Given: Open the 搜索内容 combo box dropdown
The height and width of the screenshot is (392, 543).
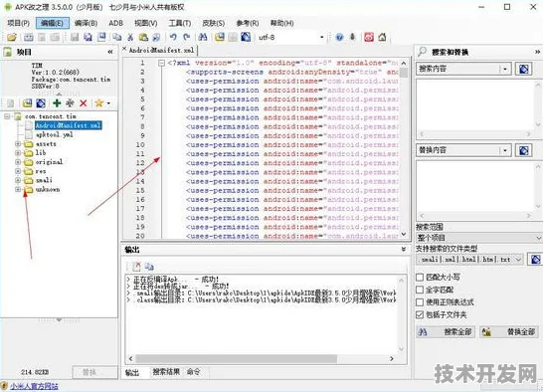Looking at the screenshot, I should (x=505, y=69).
